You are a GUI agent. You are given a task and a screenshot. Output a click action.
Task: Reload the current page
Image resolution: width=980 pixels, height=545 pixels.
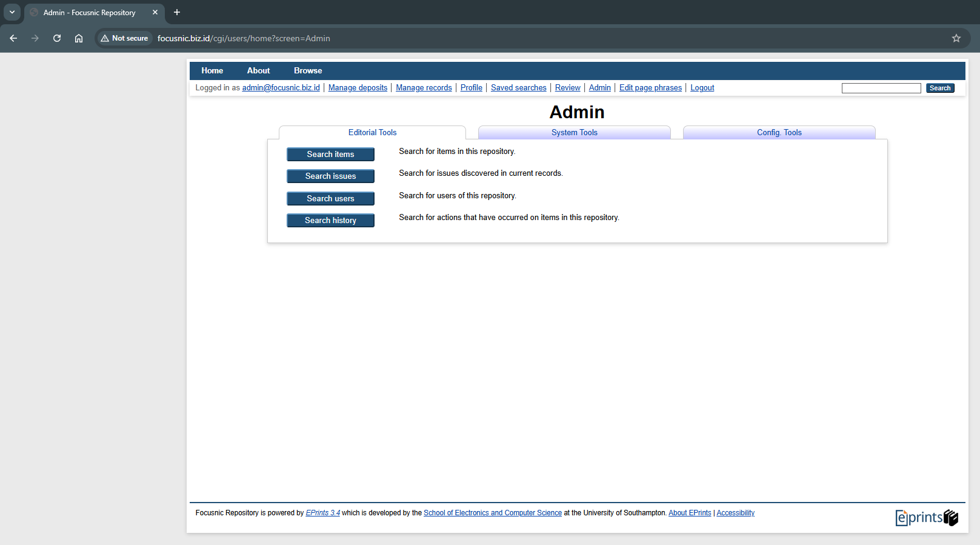pos(57,38)
